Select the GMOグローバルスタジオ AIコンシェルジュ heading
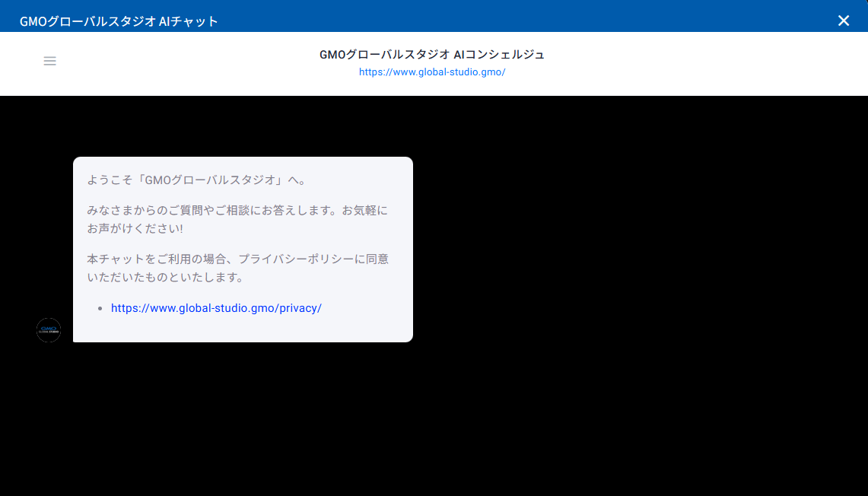Image resolution: width=868 pixels, height=496 pixels. 432,54
